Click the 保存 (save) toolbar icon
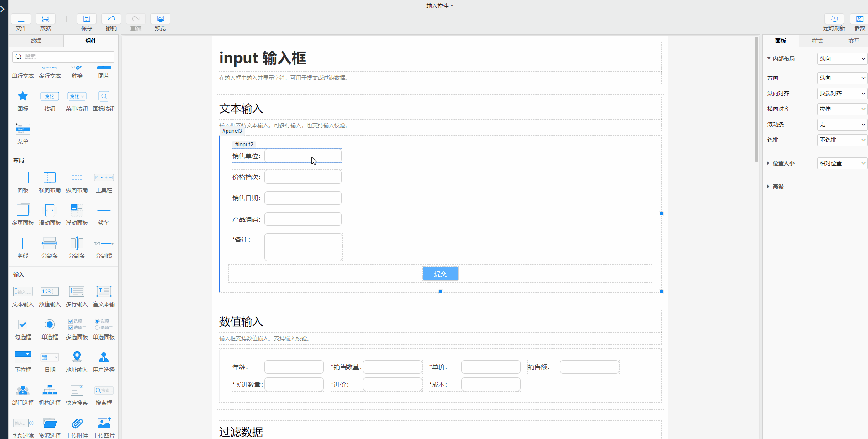The image size is (868, 439). pyautogui.click(x=87, y=19)
